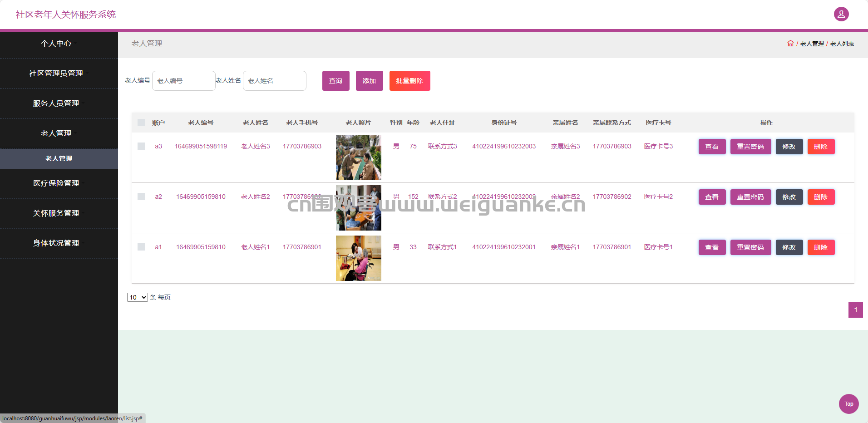The width and height of the screenshot is (868, 423).
Task: Click 修改 for row a1
Action: pyautogui.click(x=789, y=247)
